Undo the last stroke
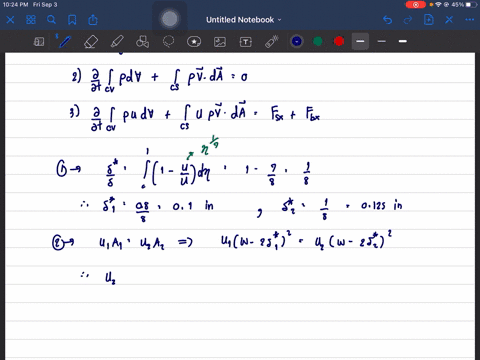The width and height of the screenshot is (480, 360). coord(387,20)
